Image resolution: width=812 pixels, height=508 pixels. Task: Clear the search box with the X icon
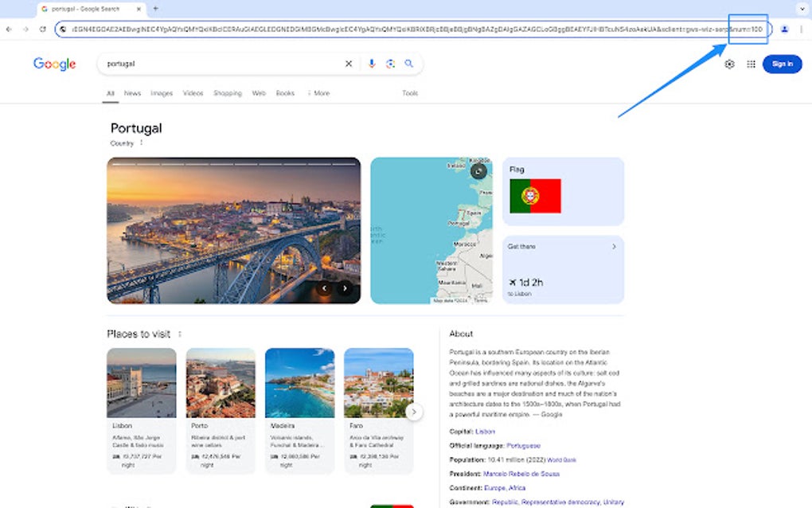348,64
